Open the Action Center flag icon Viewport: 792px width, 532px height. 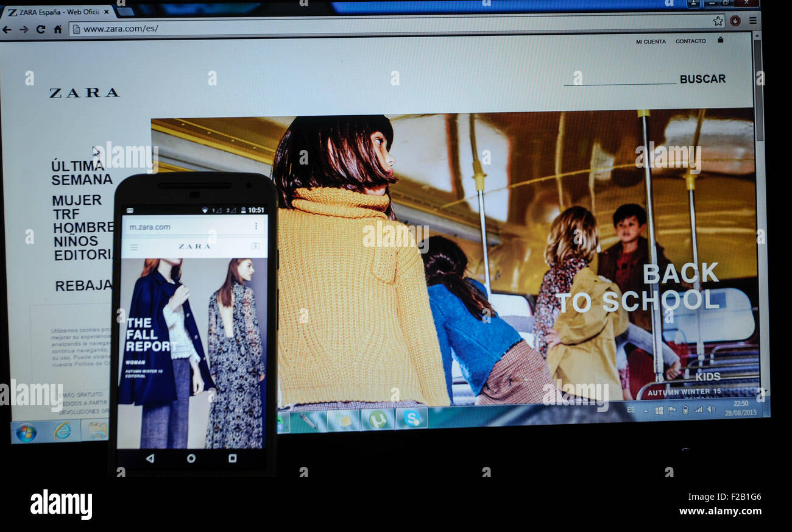pyautogui.click(x=671, y=410)
